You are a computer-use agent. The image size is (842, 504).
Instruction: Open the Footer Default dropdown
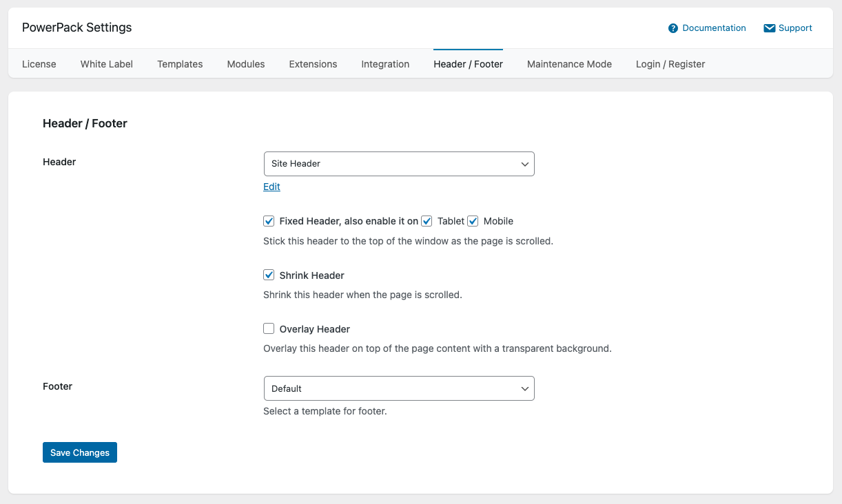pyautogui.click(x=399, y=388)
